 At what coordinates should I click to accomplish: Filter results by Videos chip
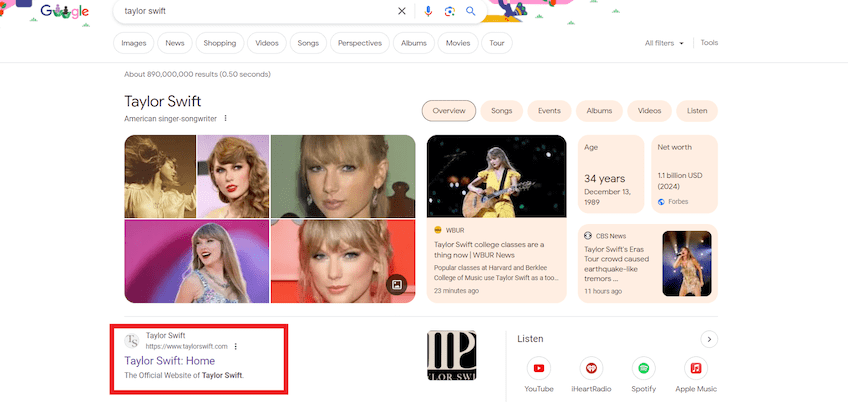tap(267, 43)
